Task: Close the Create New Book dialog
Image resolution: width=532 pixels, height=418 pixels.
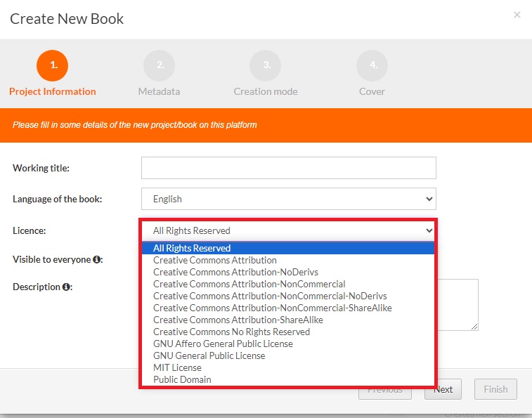Action: (517, 15)
